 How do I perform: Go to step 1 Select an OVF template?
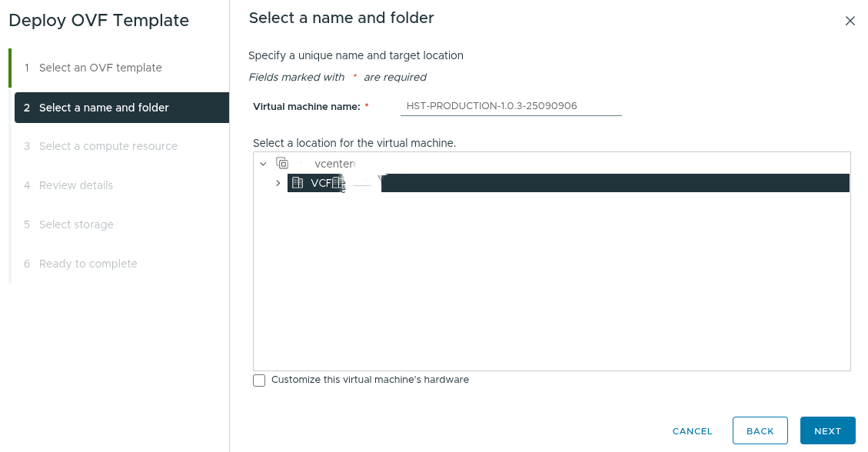tap(101, 68)
